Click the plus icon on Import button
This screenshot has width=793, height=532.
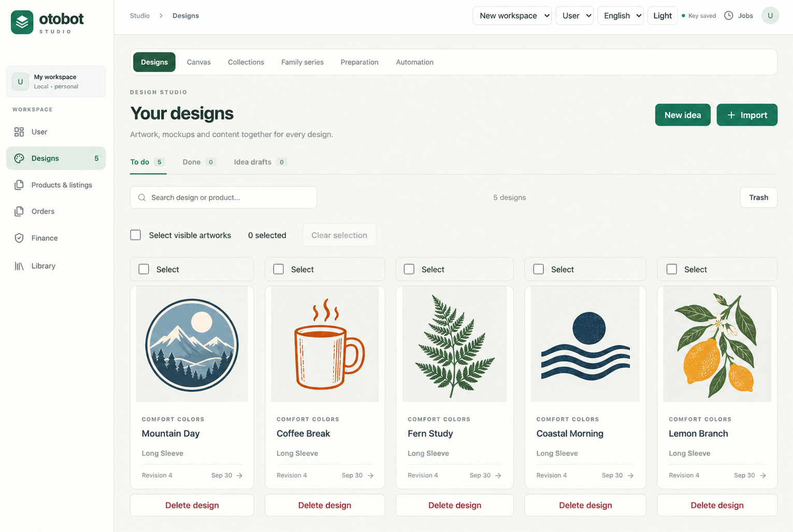pos(731,115)
